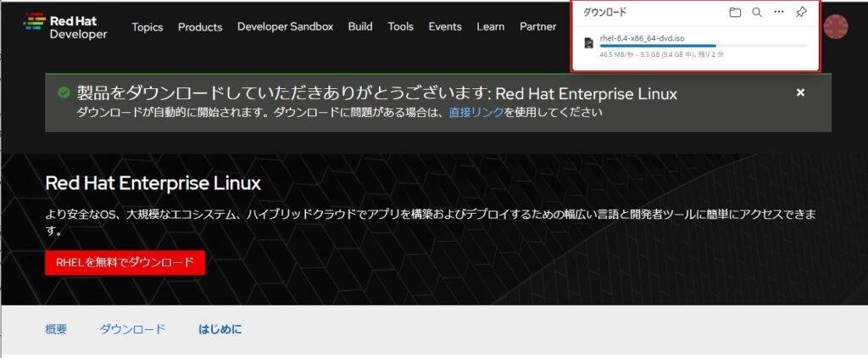The image size is (868, 358).
Task: Open the Learn menu
Action: click(x=491, y=26)
